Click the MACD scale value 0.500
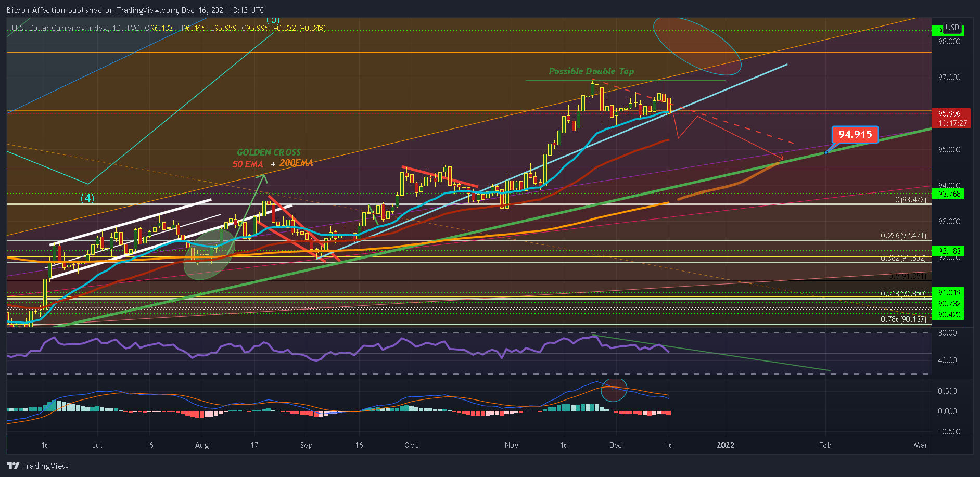 pyautogui.click(x=947, y=391)
